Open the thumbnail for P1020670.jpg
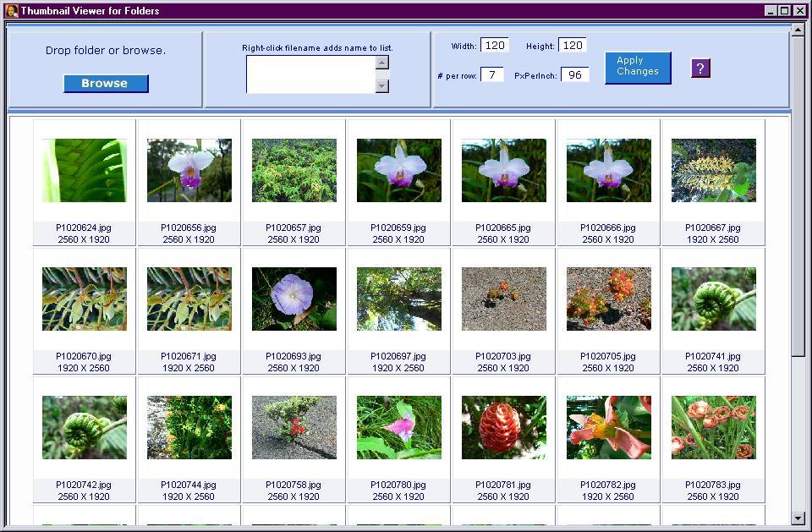Screen dimensions: 812x532 click(85, 299)
